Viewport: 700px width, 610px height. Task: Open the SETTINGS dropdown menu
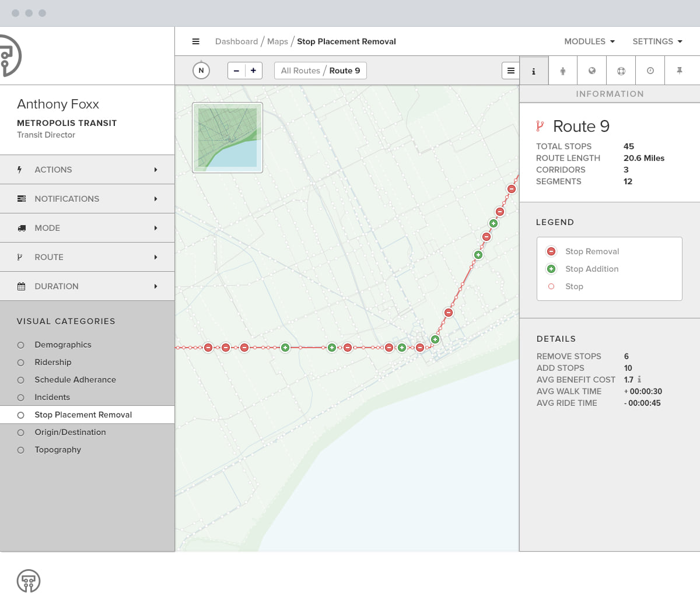point(657,41)
